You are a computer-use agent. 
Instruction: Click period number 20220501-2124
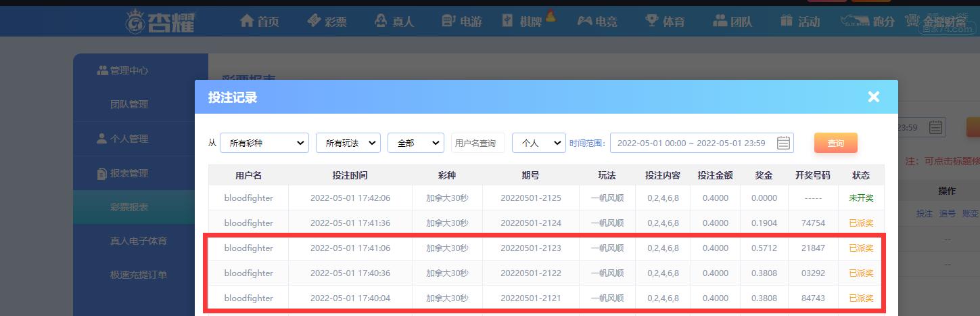[531, 223]
